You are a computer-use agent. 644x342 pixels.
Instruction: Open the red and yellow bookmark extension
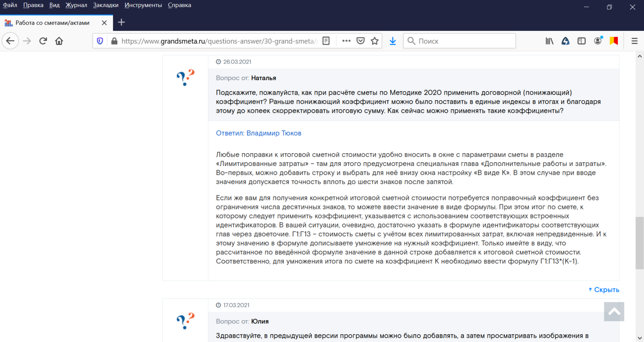tap(614, 41)
